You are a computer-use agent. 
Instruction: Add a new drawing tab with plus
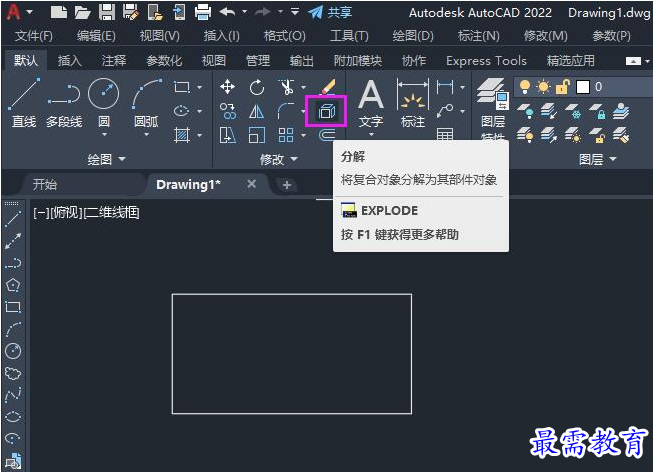pos(287,185)
